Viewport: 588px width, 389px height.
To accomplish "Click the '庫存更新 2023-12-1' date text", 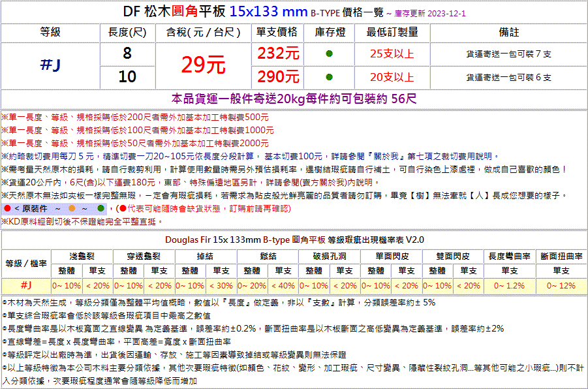I will (x=430, y=14).
